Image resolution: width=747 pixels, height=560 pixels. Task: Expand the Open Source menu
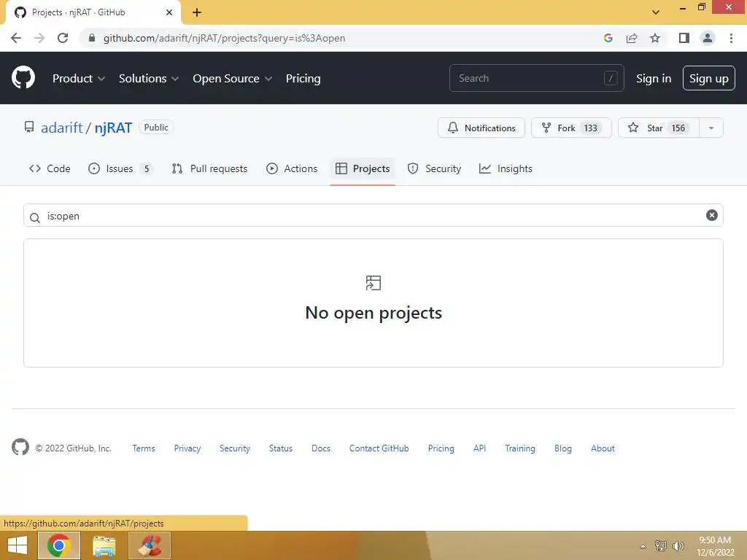(233, 78)
